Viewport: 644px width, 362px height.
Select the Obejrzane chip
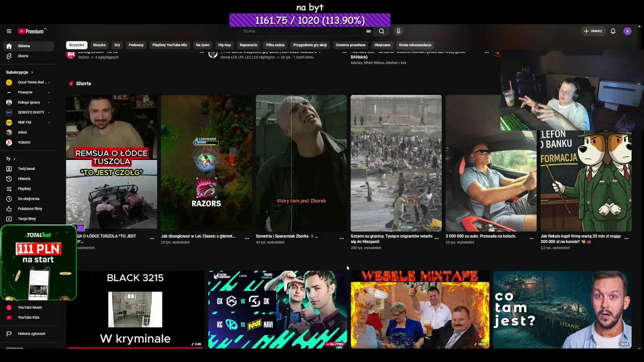tap(382, 45)
